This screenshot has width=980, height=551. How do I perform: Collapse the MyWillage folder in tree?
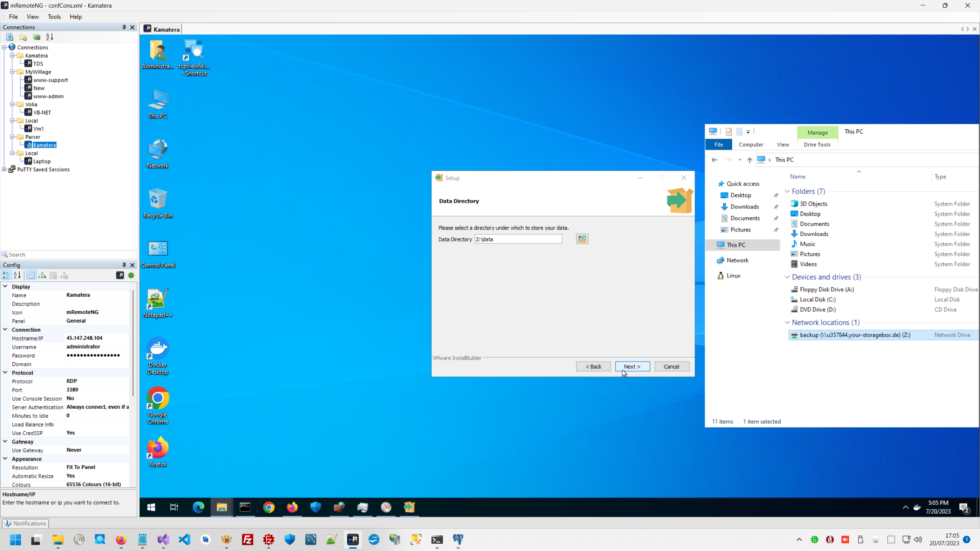pyautogui.click(x=12, y=72)
